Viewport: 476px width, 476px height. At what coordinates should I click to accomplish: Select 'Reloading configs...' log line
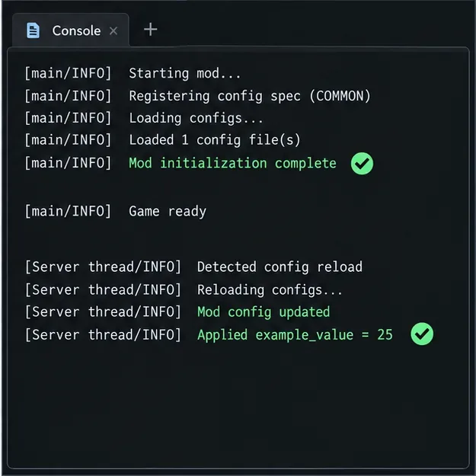pos(184,290)
